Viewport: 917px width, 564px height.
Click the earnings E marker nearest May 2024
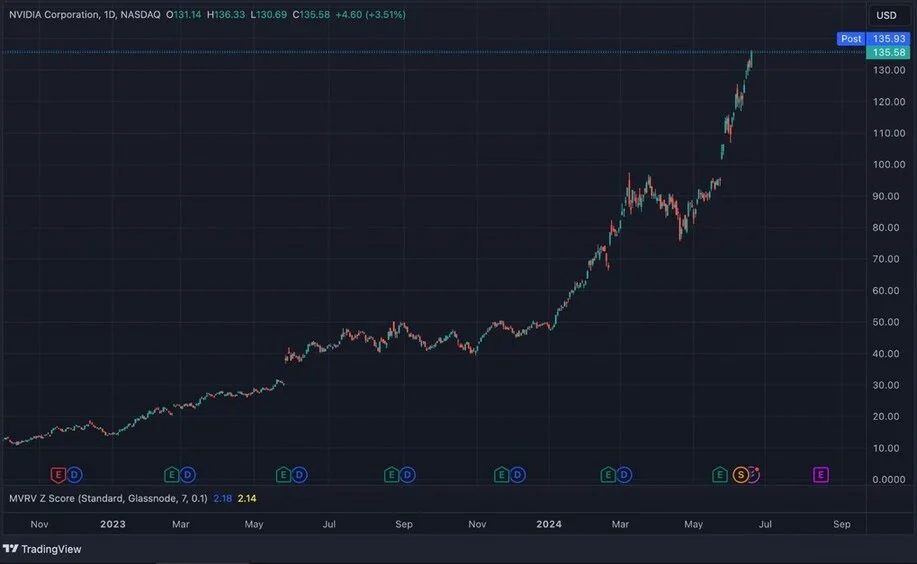[x=719, y=474]
